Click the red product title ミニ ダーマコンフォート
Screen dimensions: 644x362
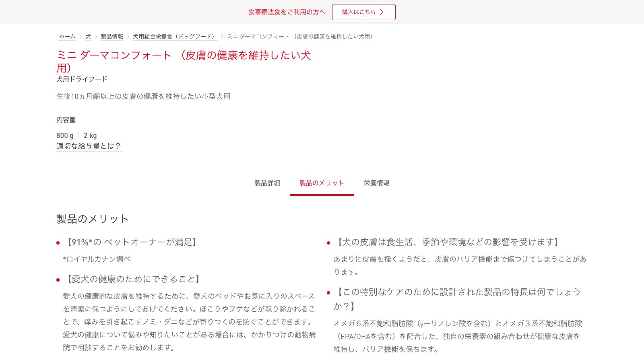(x=184, y=62)
